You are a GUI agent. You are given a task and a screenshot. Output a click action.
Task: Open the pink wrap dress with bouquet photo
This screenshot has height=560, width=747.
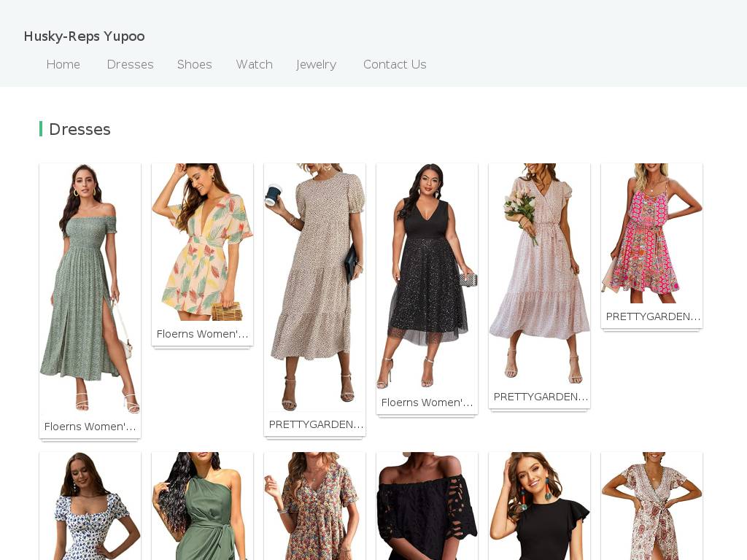point(540,274)
